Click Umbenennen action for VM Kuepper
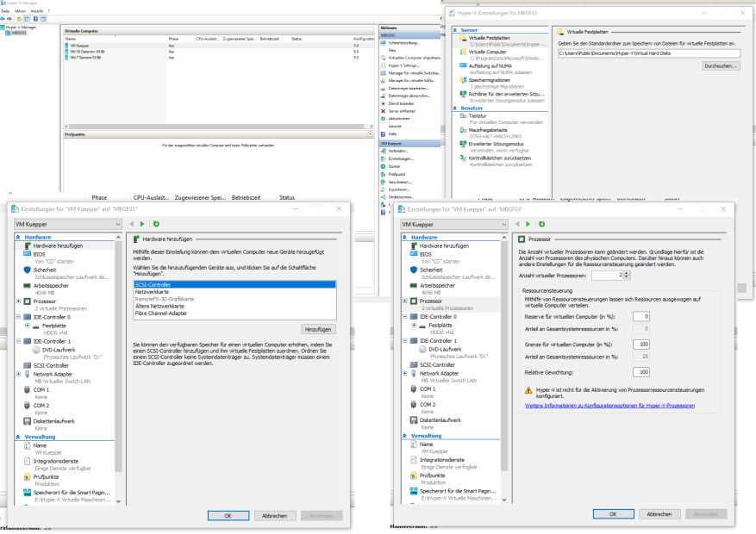This screenshot has height=534, width=756. coord(401,197)
